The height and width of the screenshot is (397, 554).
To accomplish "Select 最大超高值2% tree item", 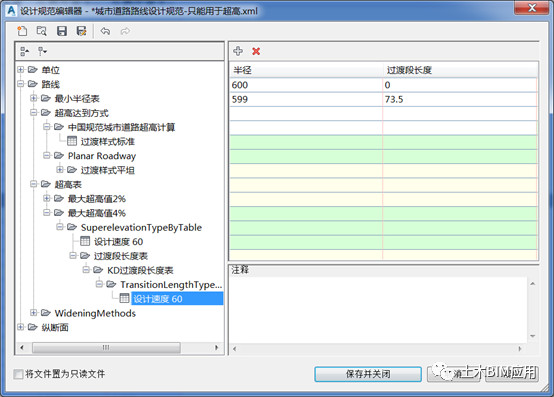I will pos(97,198).
